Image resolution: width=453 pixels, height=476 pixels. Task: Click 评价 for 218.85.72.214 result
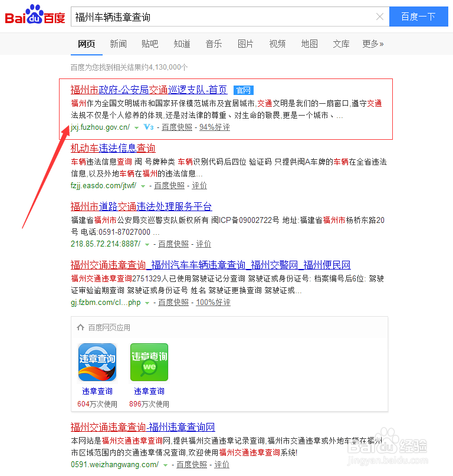tap(203, 244)
